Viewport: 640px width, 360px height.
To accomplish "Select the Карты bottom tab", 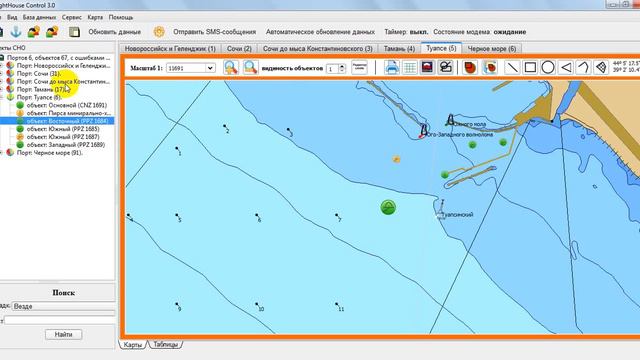I will pyautogui.click(x=133, y=344).
